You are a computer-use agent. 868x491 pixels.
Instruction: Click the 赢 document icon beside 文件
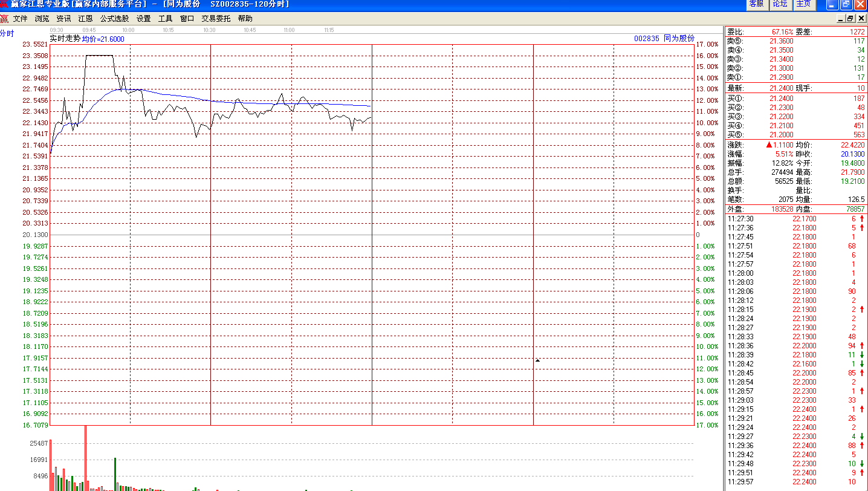4,19
